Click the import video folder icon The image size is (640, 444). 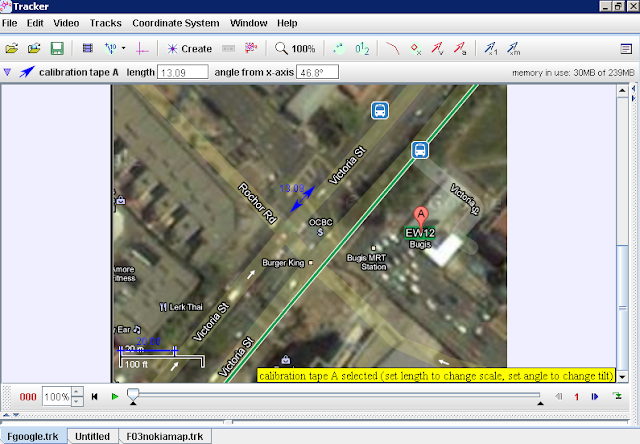[x=34, y=49]
